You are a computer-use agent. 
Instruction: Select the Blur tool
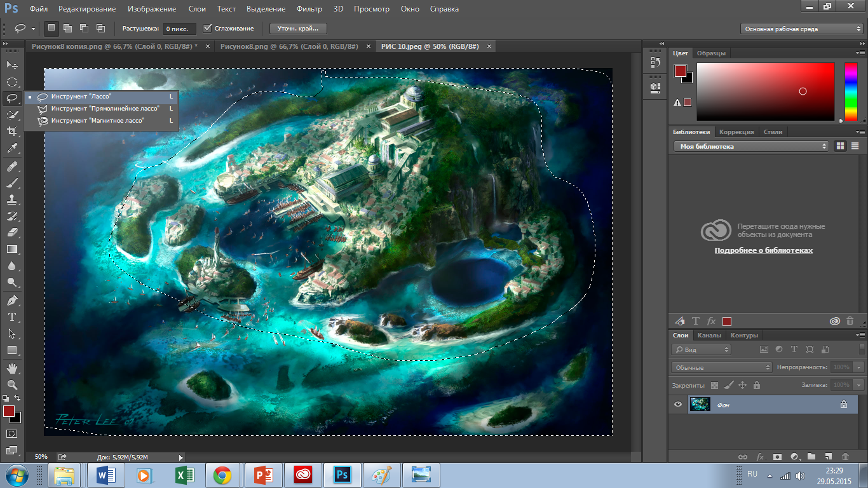11,266
